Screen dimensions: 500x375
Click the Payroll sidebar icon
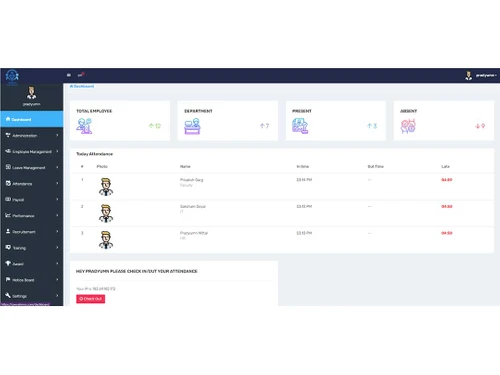click(x=8, y=199)
